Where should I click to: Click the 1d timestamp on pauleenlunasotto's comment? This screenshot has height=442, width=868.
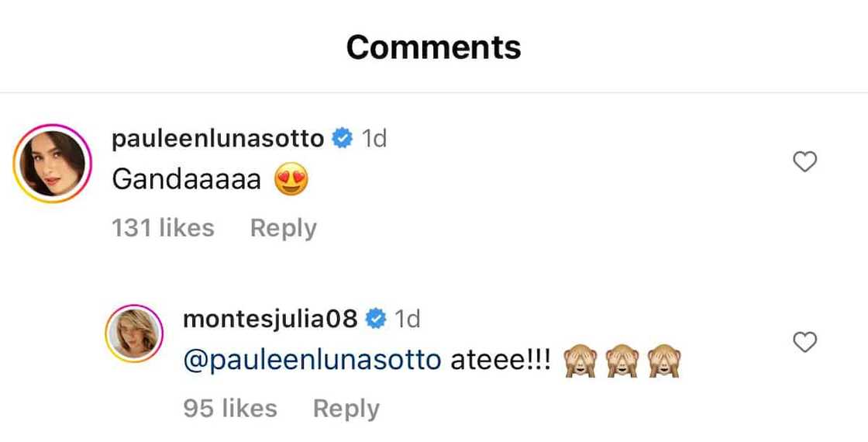pyautogui.click(x=374, y=139)
